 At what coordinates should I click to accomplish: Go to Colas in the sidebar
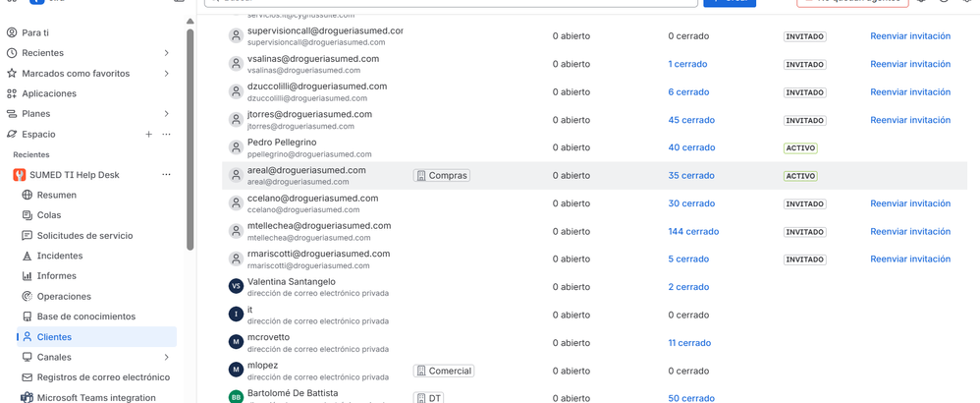tap(49, 215)
